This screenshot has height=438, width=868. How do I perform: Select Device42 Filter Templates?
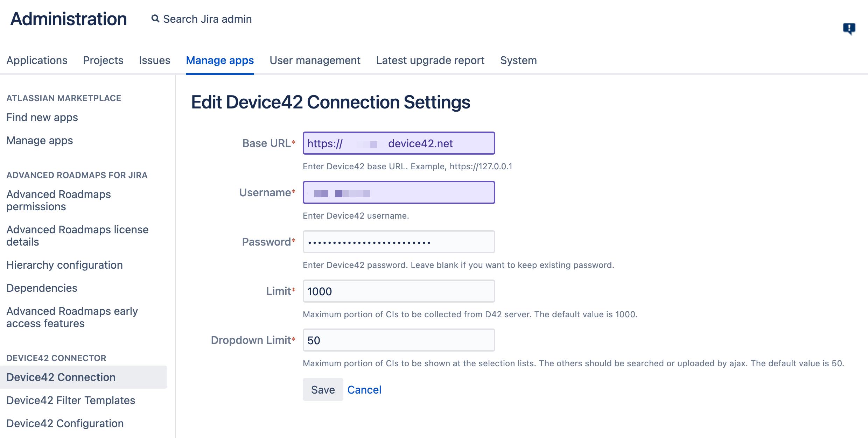tap(70, 400)
